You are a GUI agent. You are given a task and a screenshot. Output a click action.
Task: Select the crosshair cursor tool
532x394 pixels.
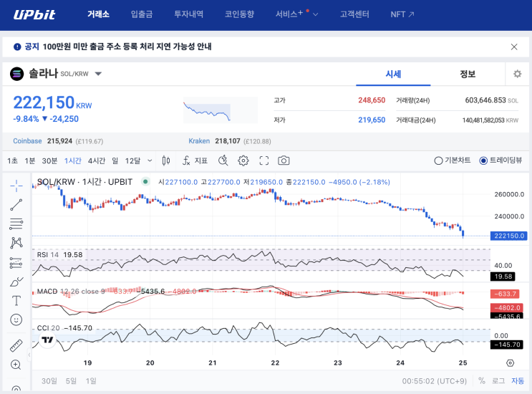pos(16,186)
